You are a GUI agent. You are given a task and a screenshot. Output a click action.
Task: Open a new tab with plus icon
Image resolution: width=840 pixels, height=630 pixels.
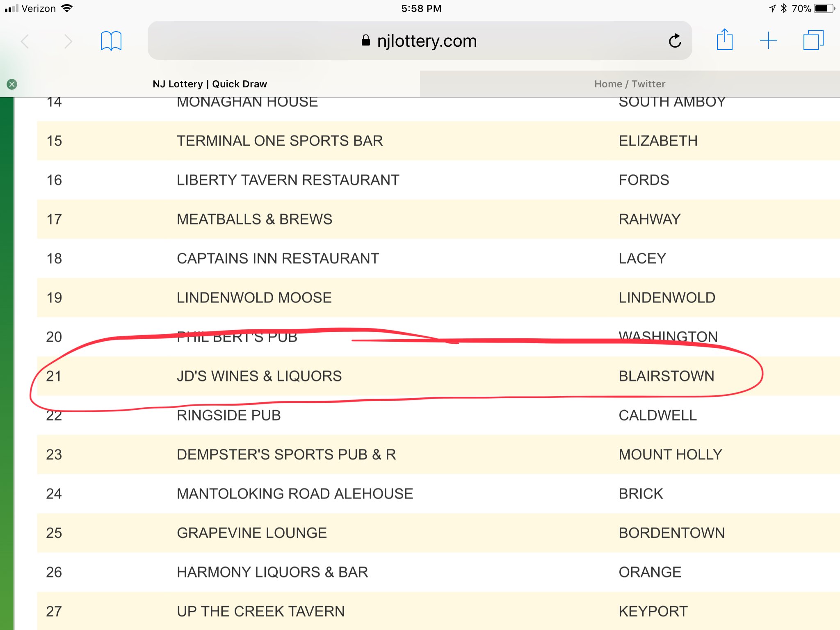[768, 41]
